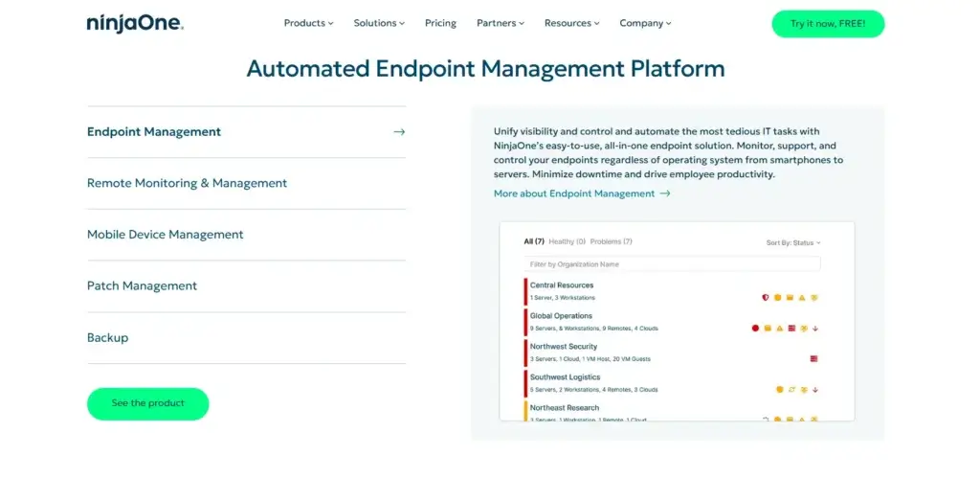Click the red down arrow in Southwest Logistics row
Viewport: 980px width, 478px height.
tap(815, 390)
